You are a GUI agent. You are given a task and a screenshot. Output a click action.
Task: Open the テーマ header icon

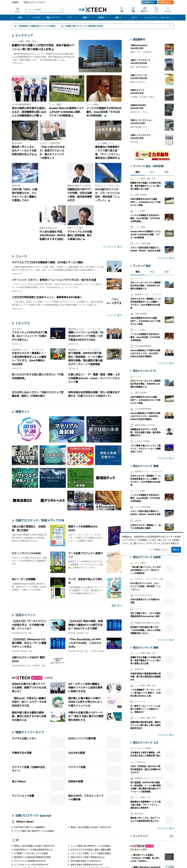[x=156, y=9]
